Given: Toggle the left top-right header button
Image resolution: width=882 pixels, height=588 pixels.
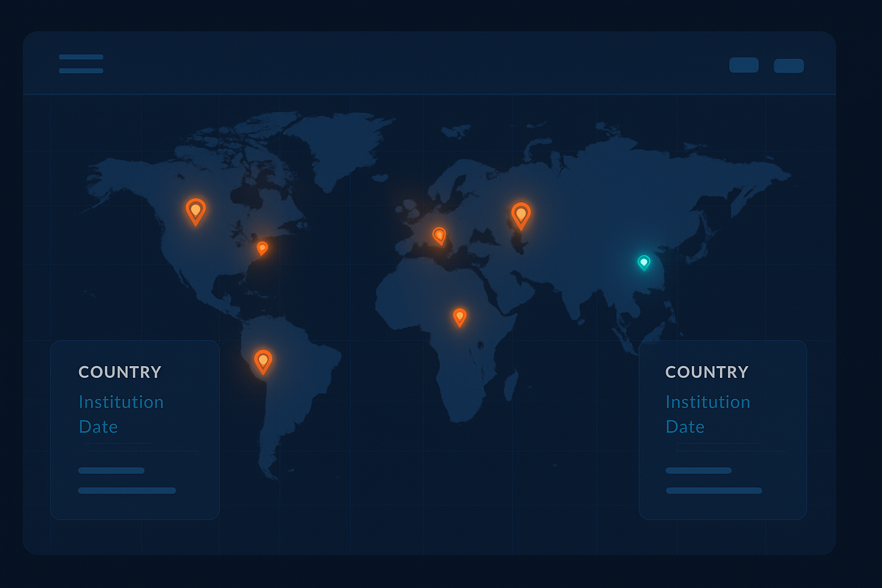Looking at the screenshot, I should click(x=744, y=65).
